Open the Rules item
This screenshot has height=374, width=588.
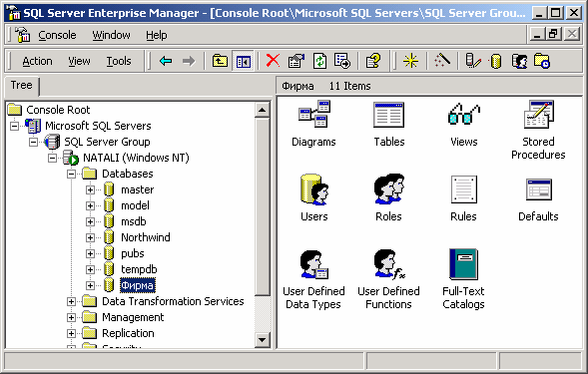point(463,198)
